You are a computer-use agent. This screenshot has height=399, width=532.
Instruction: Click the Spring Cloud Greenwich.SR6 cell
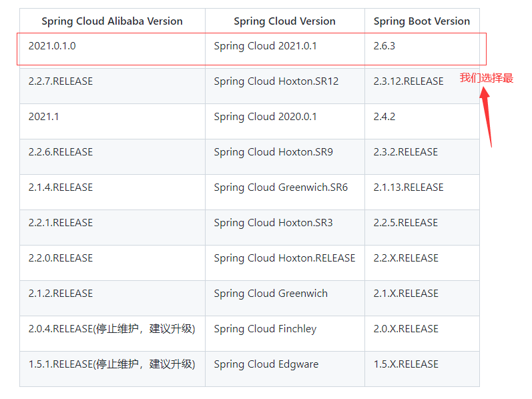[280, 187]
